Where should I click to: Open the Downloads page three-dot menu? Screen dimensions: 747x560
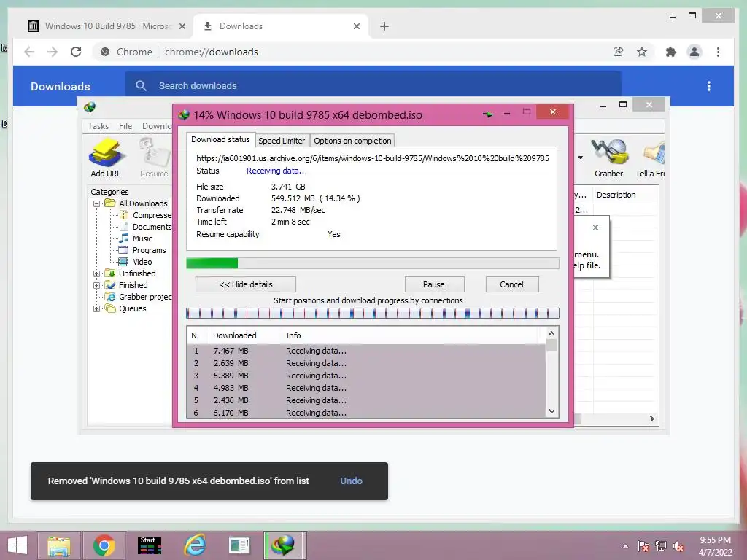tap(709, 86)
